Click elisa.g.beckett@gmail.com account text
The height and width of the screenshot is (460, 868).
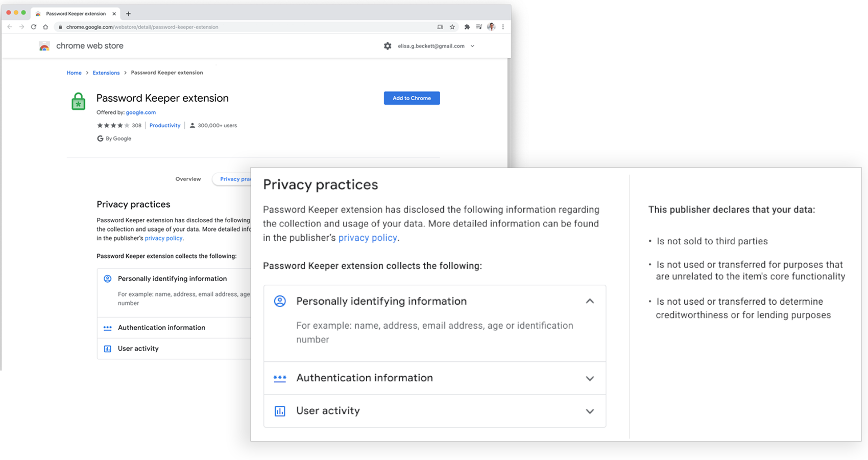tap(431, 46)
